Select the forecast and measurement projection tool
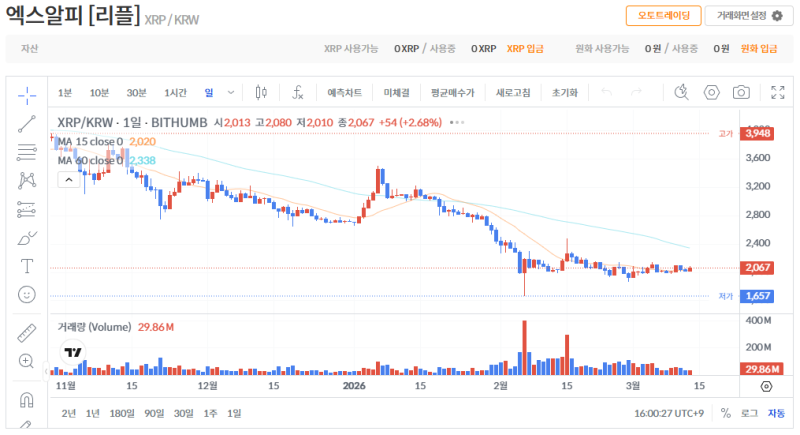Viewport: 800px width, 435px height. click(27, 209)
